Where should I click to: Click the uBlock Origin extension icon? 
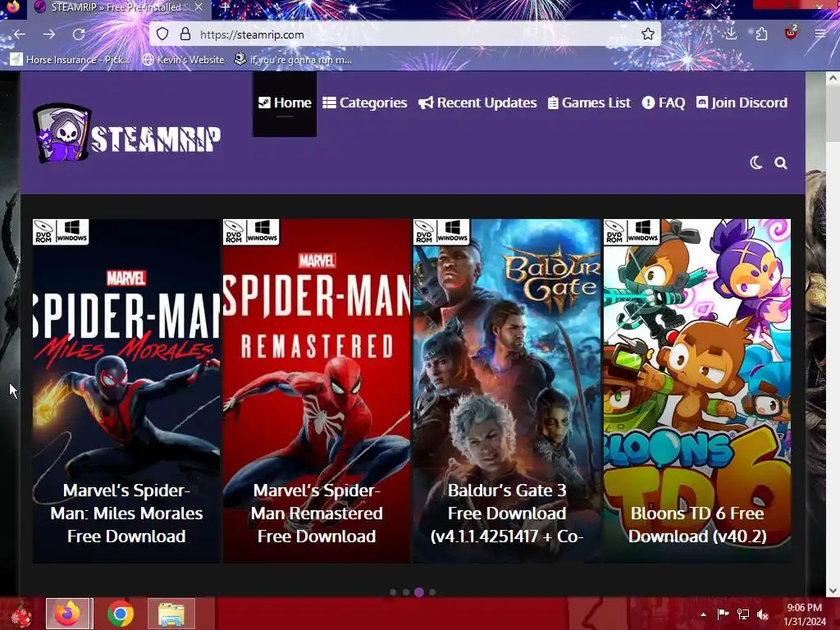(x=791, y=33)
